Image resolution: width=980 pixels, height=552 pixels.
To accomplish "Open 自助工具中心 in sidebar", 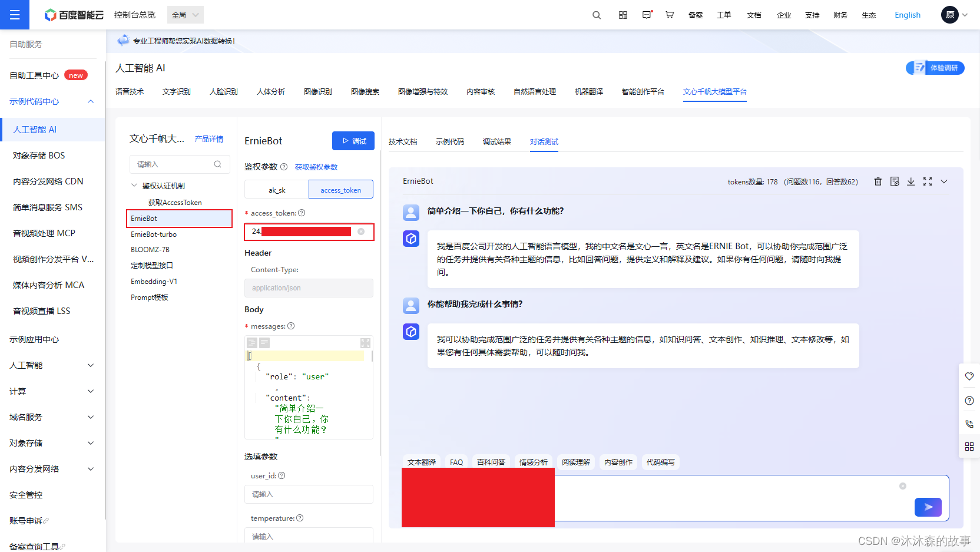I will (34, 75).
